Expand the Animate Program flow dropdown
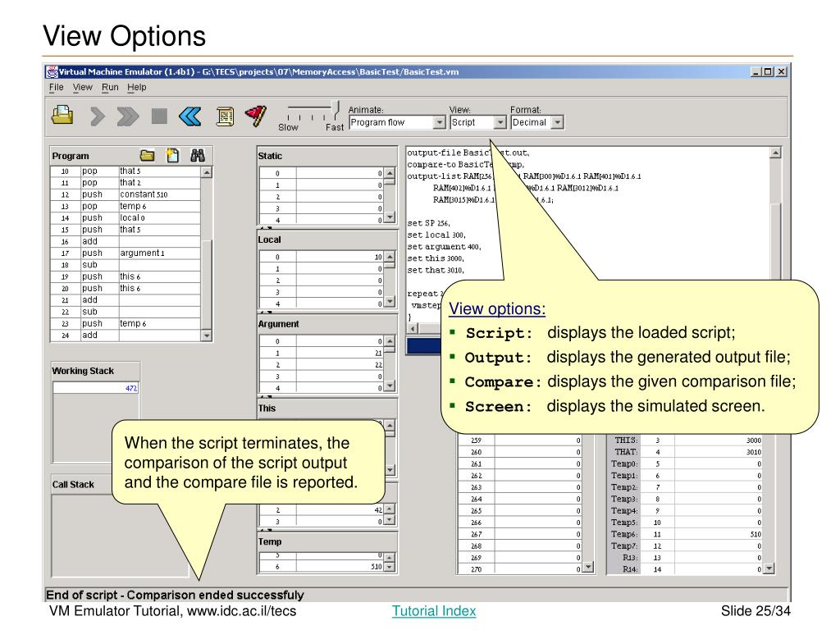The width and height of the screenshot is (840, 630). pos(440,122)
